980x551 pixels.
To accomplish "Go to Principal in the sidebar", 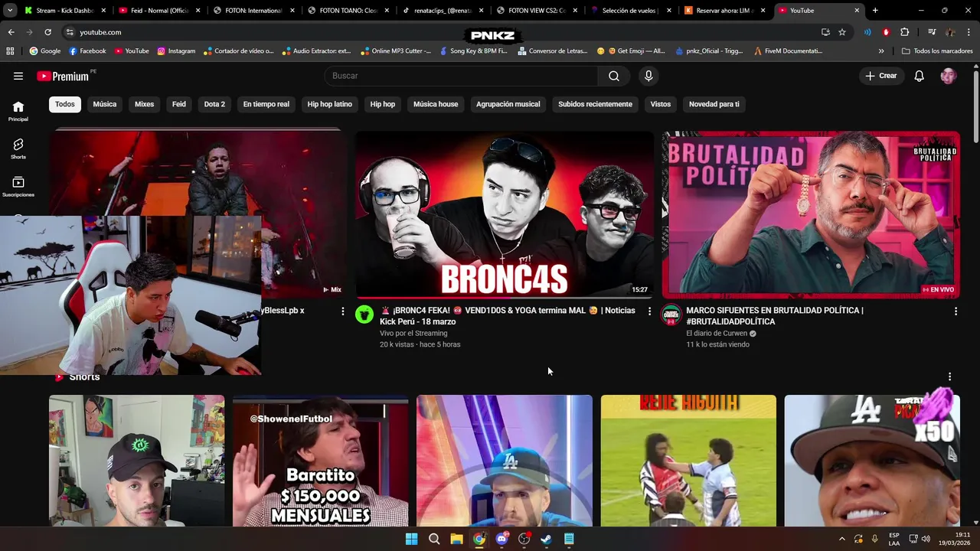I will coord(18,111).
